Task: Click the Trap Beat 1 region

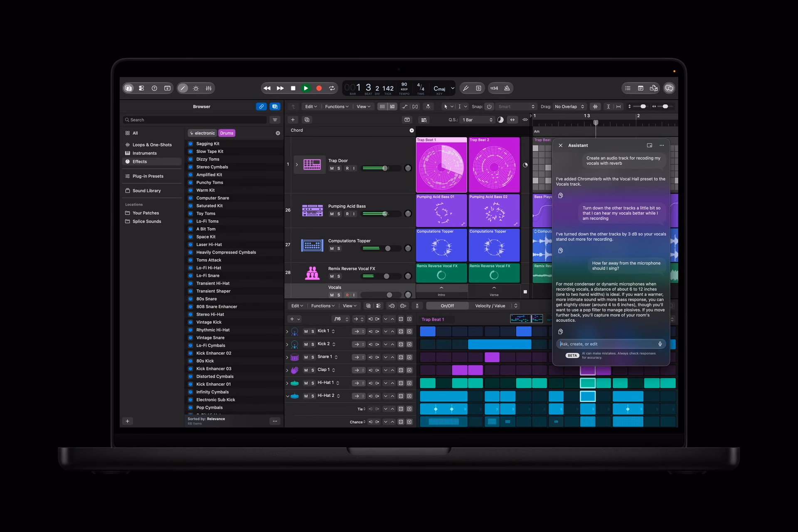Action: point(441,165)
